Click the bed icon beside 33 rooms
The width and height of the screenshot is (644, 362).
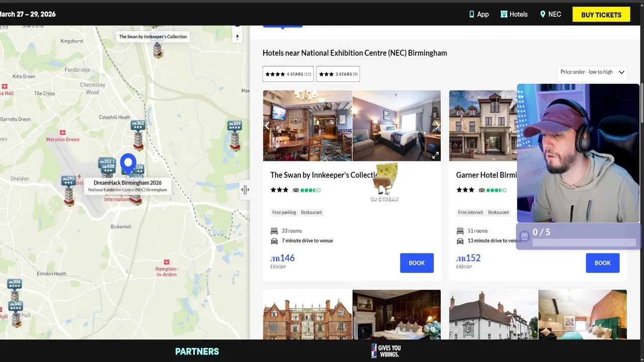tap(274, 231)
